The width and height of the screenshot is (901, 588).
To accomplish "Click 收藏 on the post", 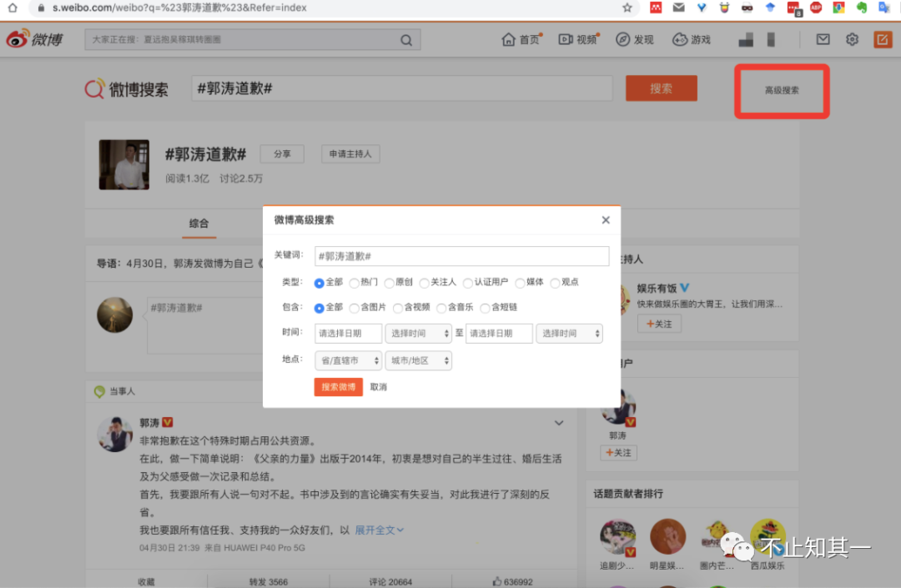I will 147,581.
